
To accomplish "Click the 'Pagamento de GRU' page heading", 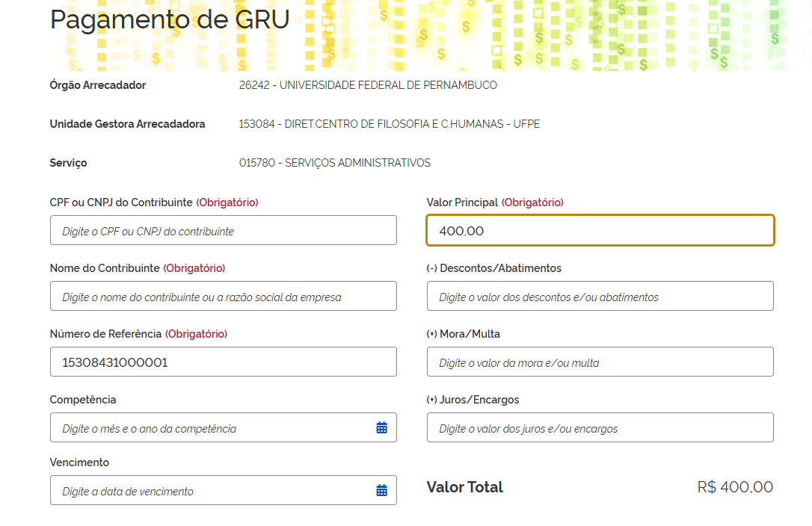I will pyautogui.click(x=169, y=19).
